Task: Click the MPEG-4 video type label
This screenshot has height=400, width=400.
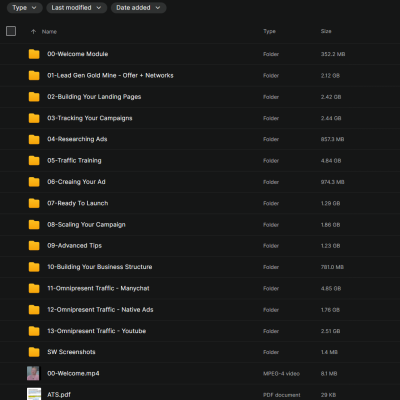Action: (x=281, y=374)
